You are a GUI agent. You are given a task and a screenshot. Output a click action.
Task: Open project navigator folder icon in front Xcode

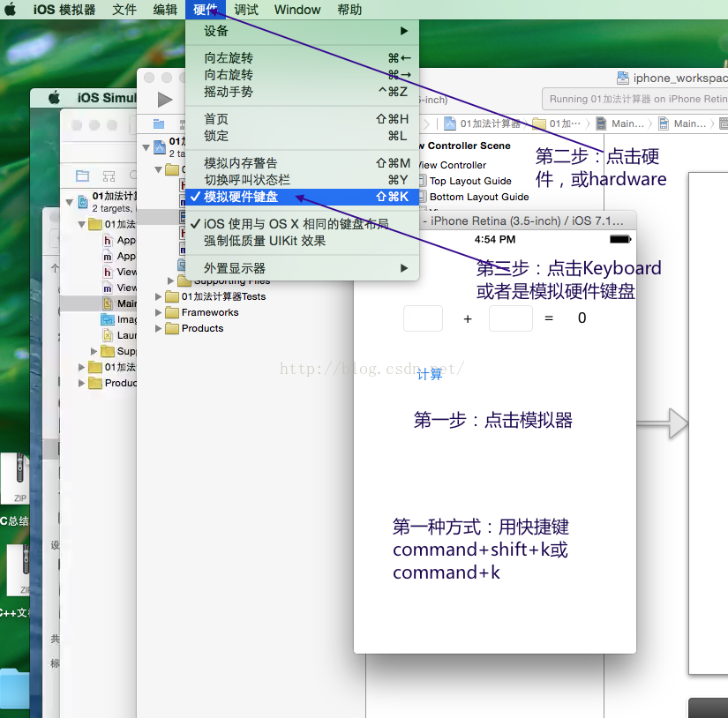click(159, 123)
